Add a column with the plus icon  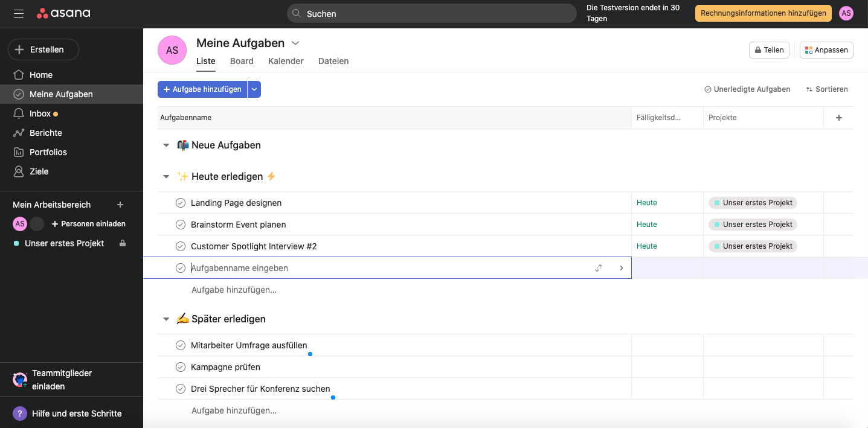pos(838,118)
